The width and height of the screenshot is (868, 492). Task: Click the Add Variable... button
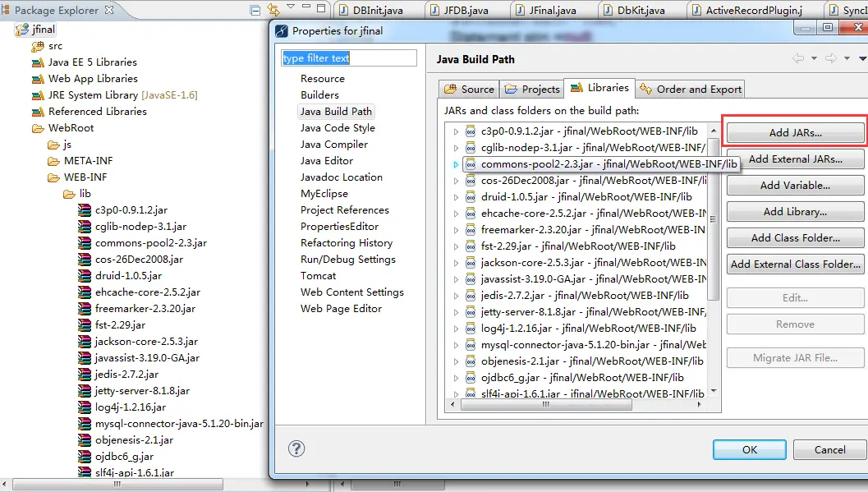(796, 186)
